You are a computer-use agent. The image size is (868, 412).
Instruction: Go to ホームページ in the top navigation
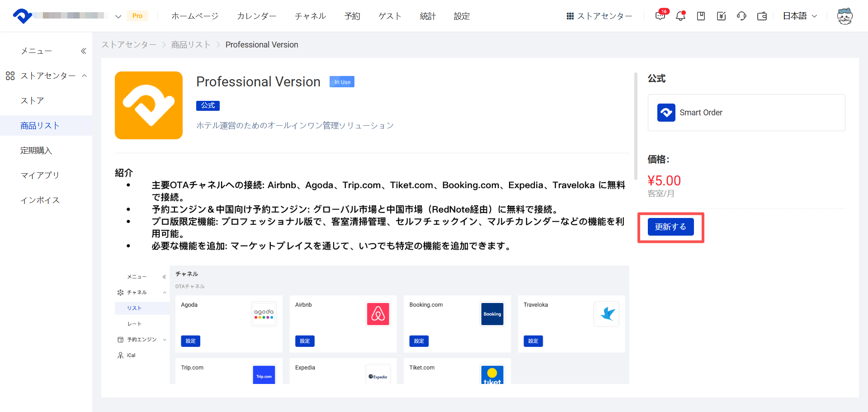tap(195, 16)
